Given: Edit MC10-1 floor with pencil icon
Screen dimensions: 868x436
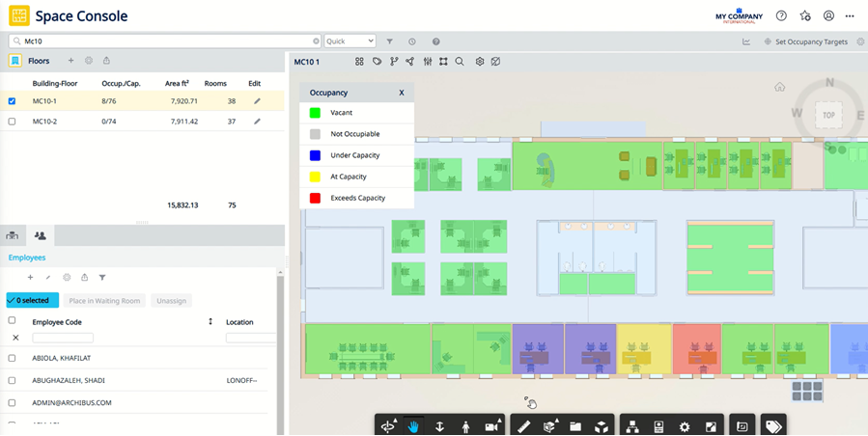Looking at the screenshot, I should pos(257,101).
